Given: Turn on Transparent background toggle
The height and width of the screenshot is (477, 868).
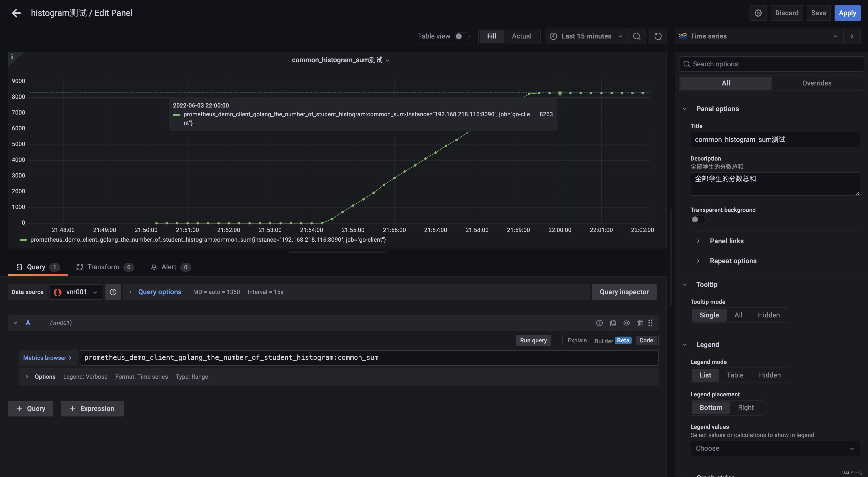Looking at the screenshot, I should point(698,219).
